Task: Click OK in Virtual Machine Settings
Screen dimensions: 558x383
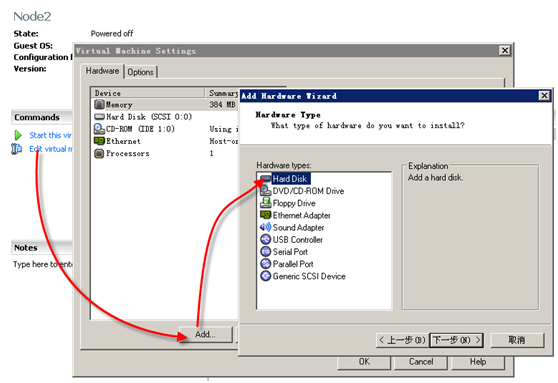Action: pyautogui.click(x=364, y=362)
